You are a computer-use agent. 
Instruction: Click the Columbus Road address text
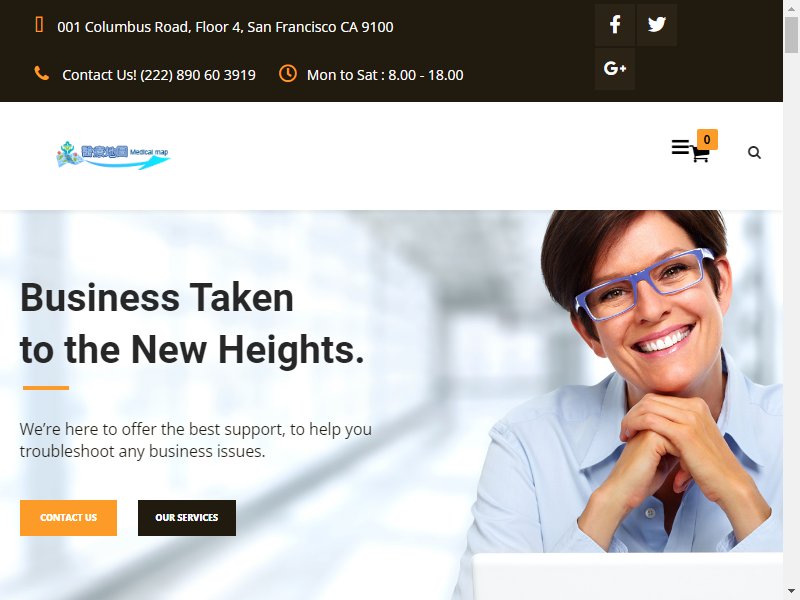pos(225,27)
